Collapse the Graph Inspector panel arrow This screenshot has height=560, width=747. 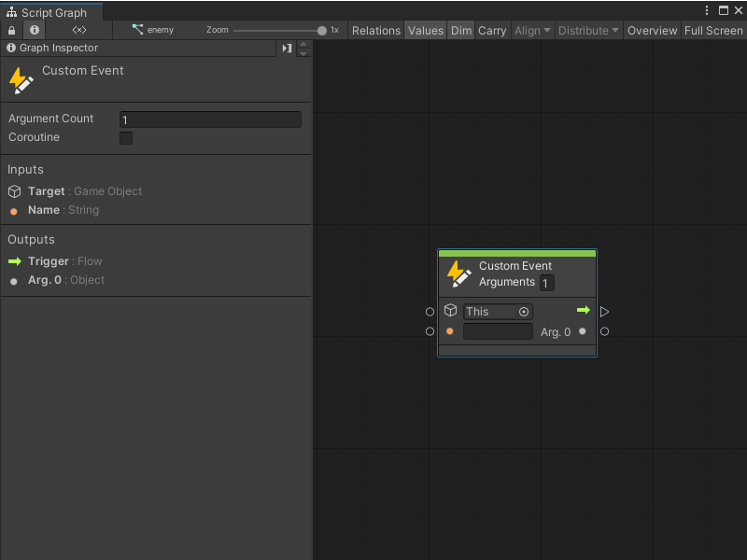coord(287,48)
